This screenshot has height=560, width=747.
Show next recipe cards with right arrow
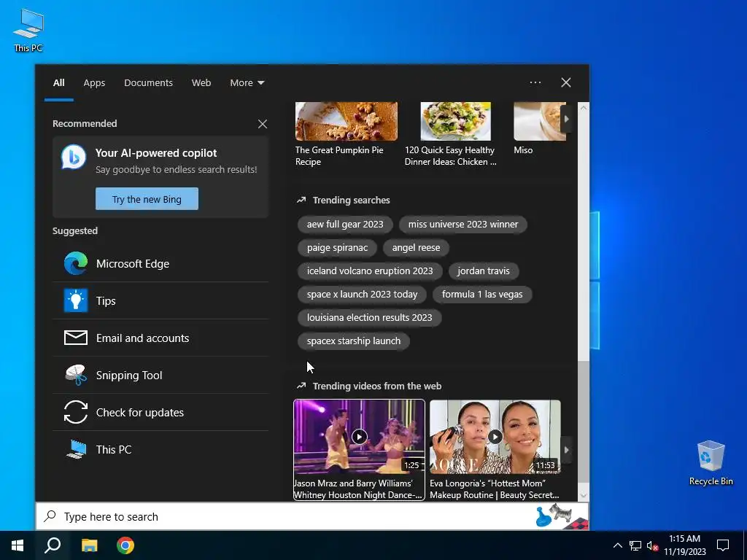coord(566,119)
